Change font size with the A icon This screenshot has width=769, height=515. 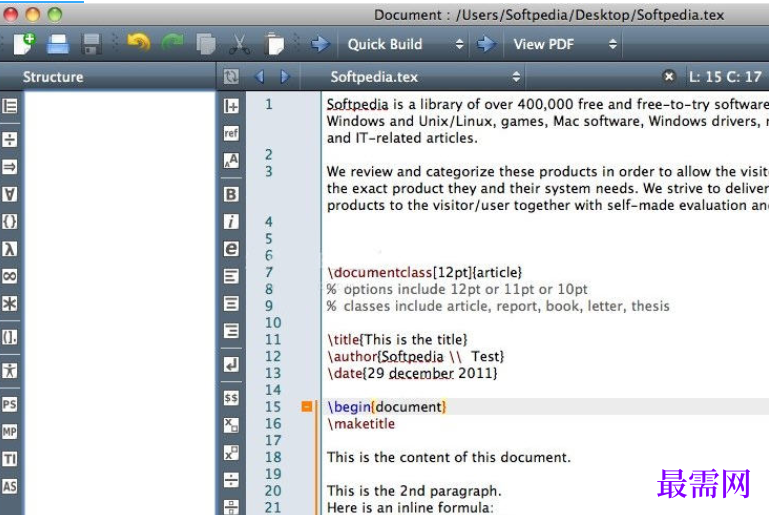[x=231, y=161]
